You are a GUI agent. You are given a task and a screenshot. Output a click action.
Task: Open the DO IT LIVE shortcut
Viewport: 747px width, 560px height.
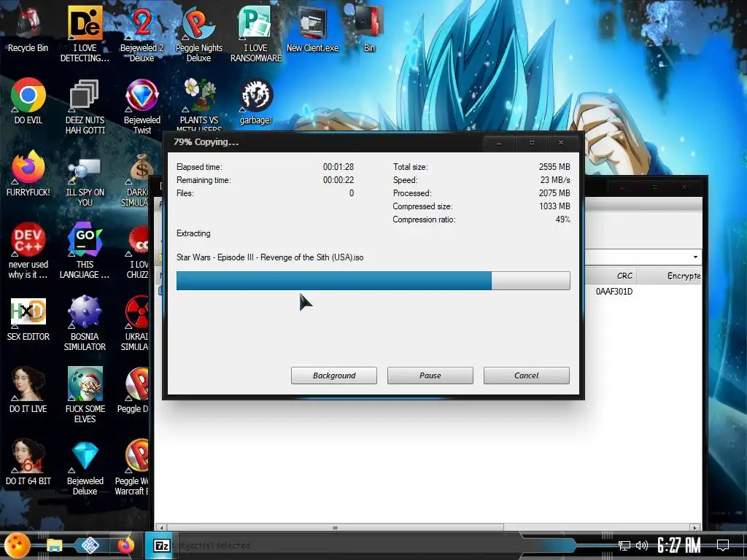click(x=28, y=391)
